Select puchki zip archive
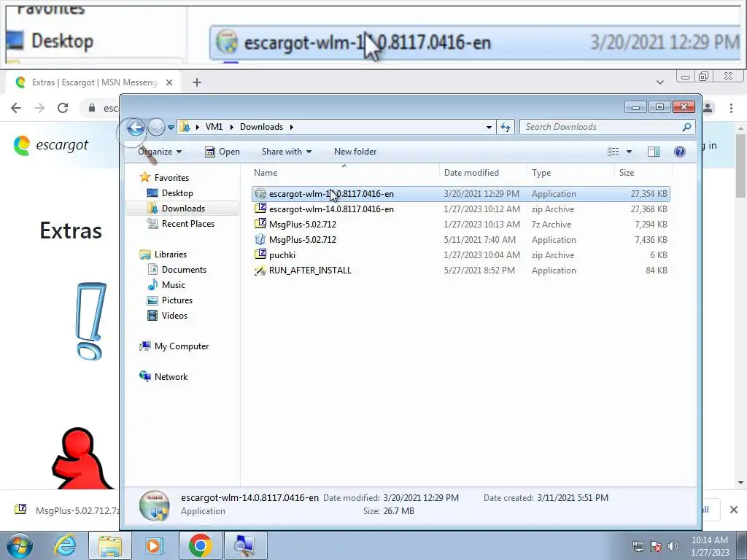 pyautogui.click(x=461, y=254)
